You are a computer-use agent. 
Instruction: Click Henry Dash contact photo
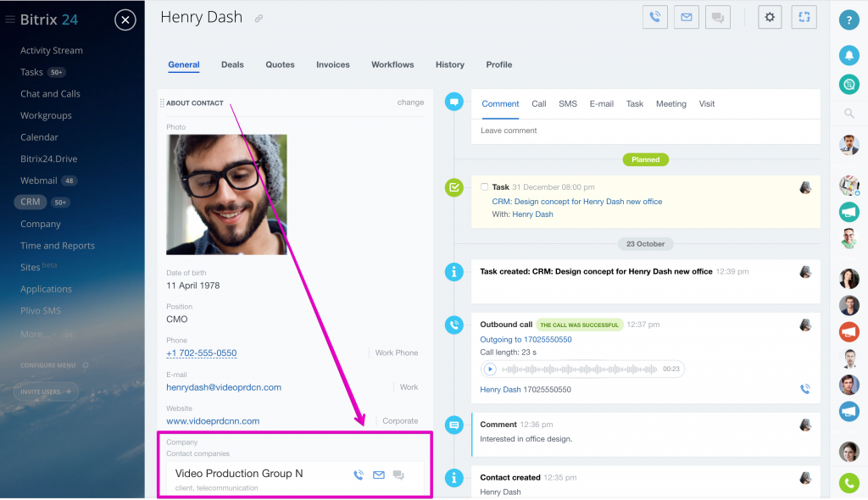click(x=226, y=194)
